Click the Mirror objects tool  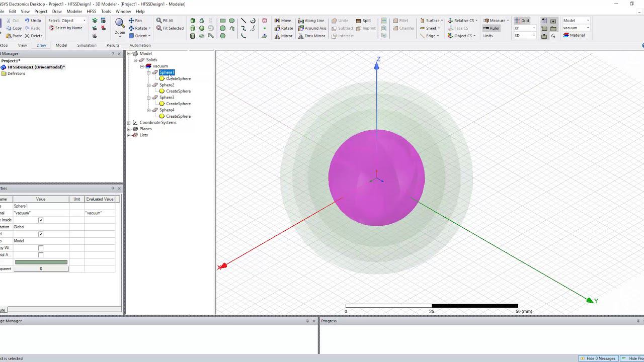pyautogui.click(x=283, y=36)
